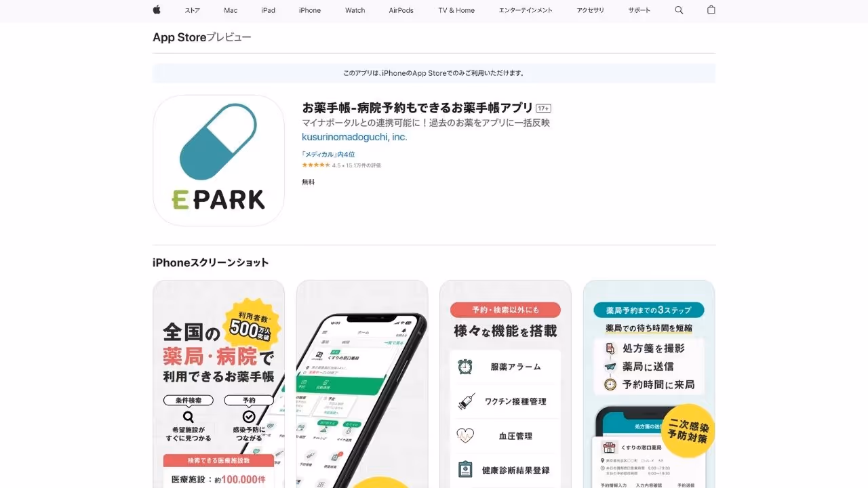This screenshot has width=868, height=488.
Task: Click the 健康診断結果登録 clipboard icon
Action: tap(465, 470)
